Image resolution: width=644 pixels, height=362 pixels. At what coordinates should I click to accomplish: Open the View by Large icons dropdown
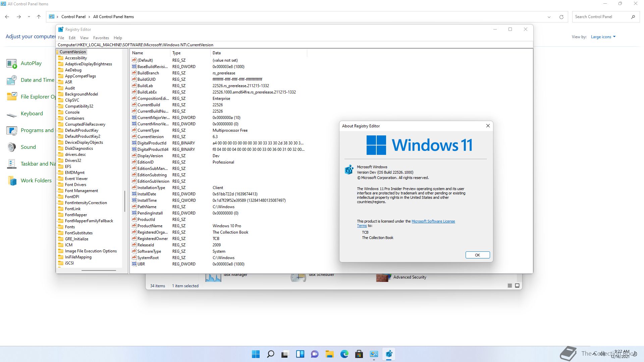coord(603,37)
